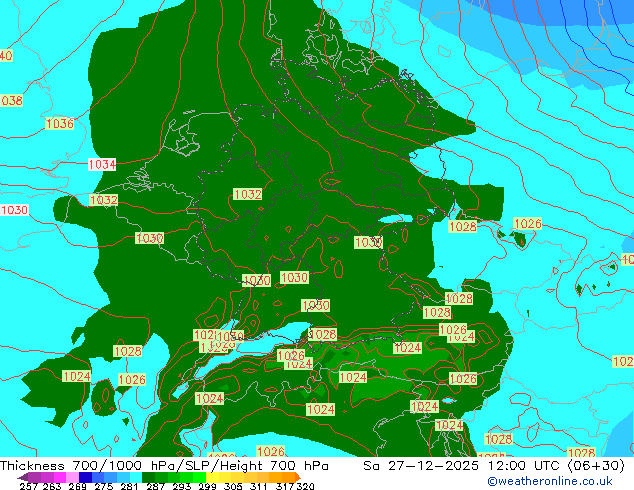Select the magenta swatch in the thickness legend
Screen dimensions: 634x490
coord(60,477)
